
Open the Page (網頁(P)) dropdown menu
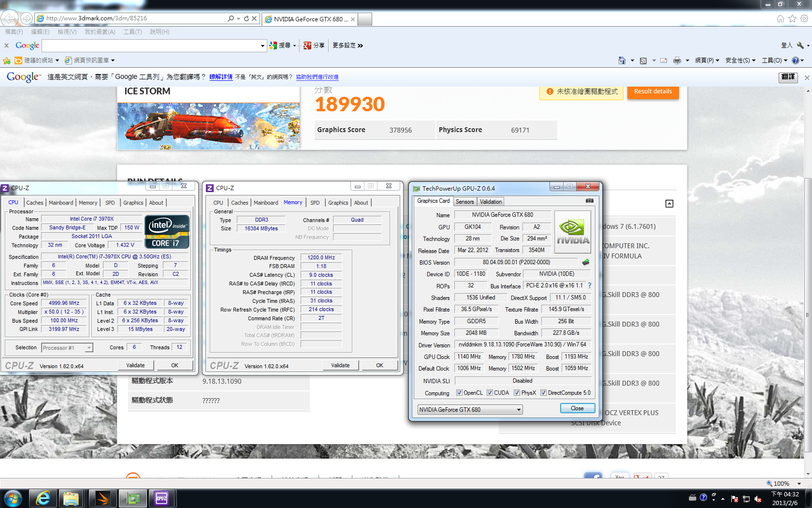(707, 60)
